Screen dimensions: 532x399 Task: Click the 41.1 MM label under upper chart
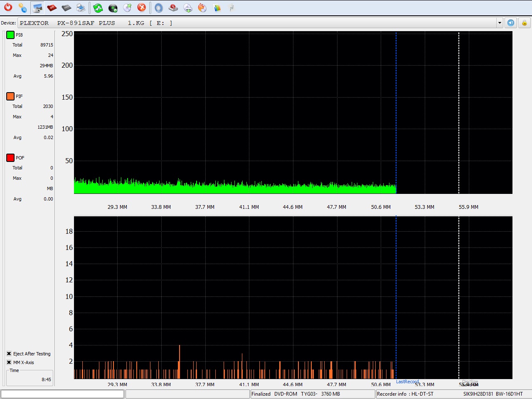pyautogui.click(x=249, y=207)
